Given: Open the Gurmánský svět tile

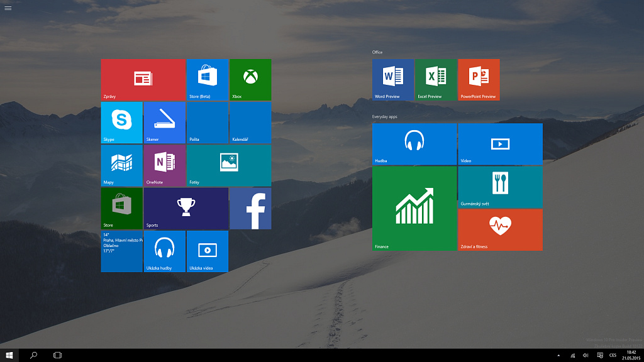Looking at the screenshot, I should (500, 187).
